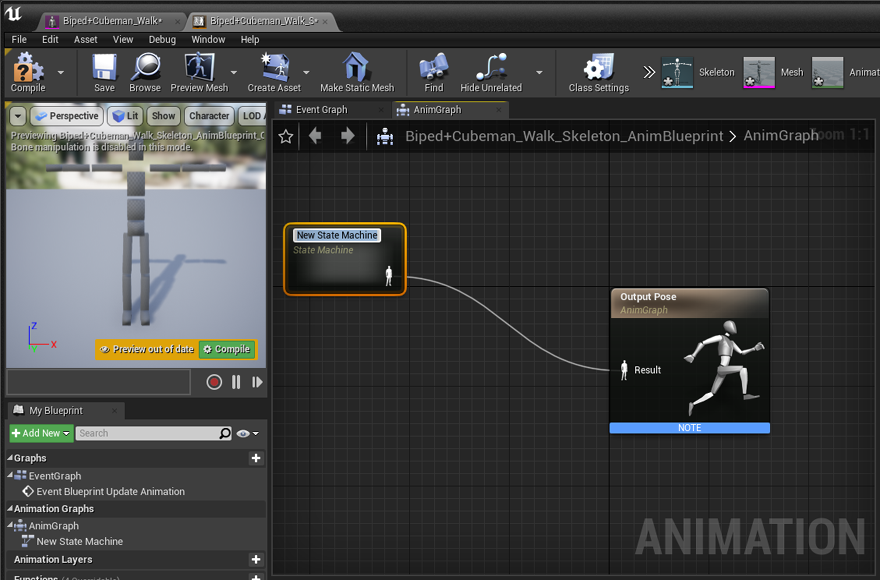Collapse the Graphs section

(10, 458)
